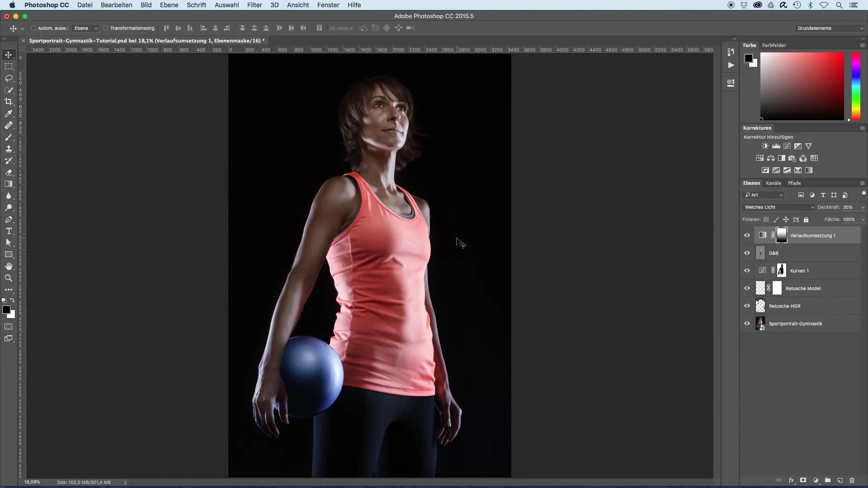Click the Kurven 1 layer mask thumbnail

coord(782,271)
